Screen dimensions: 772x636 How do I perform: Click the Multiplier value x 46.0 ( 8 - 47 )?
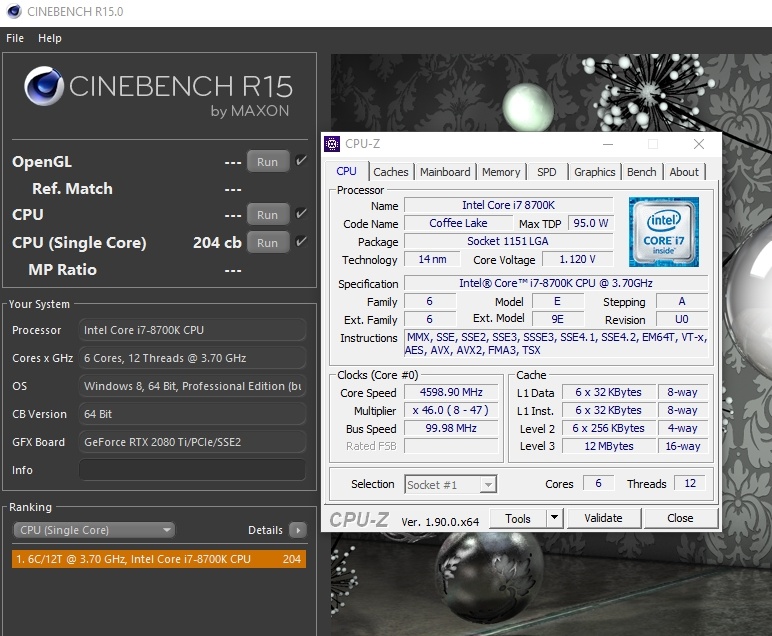coord(451,410)
